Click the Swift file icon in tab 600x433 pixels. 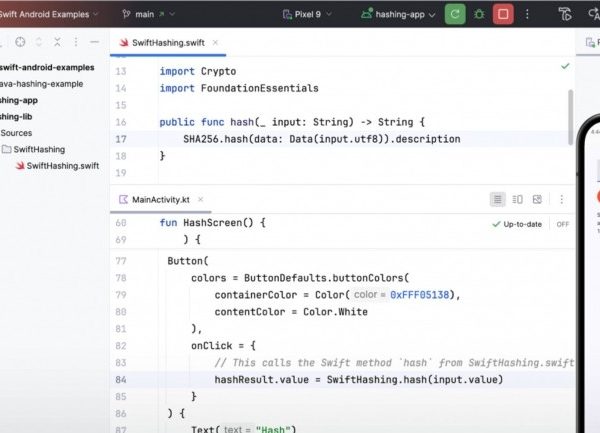coord(124,43)
